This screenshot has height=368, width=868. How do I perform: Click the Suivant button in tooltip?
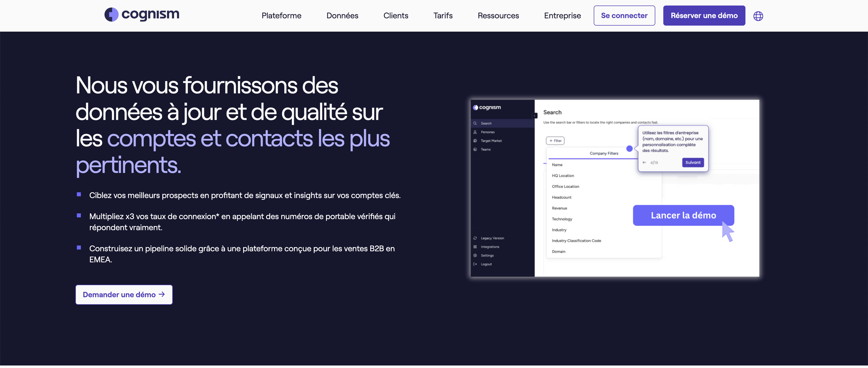pos(693,163)
